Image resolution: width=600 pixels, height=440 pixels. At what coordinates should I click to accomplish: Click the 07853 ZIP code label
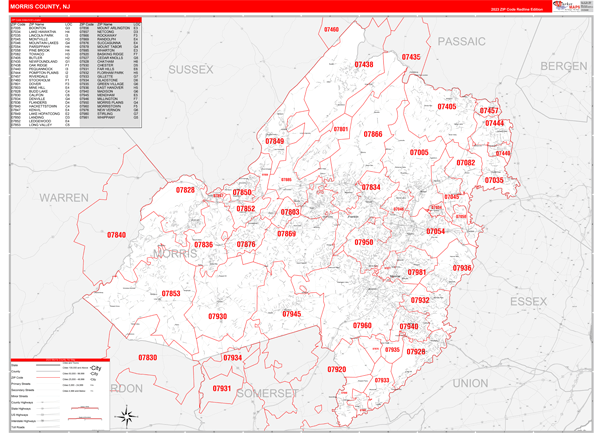pos(171,293)
